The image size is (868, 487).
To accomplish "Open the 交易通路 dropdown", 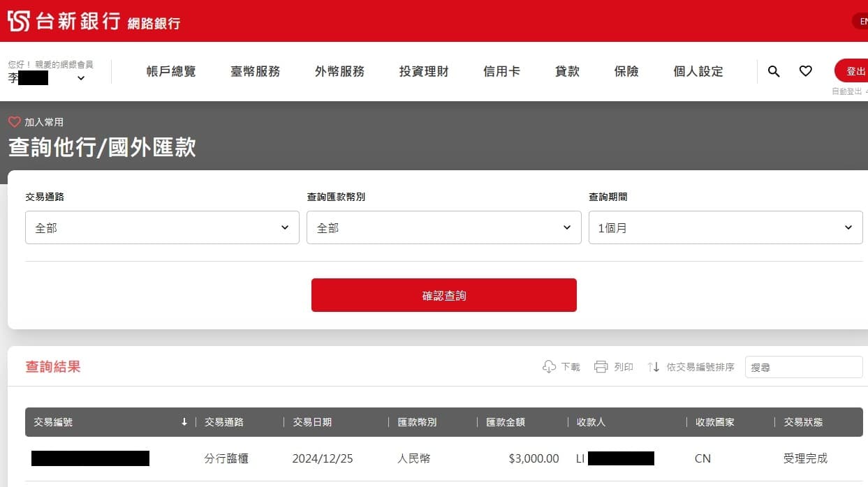I will pyautogui.click(x=162, y=227).
